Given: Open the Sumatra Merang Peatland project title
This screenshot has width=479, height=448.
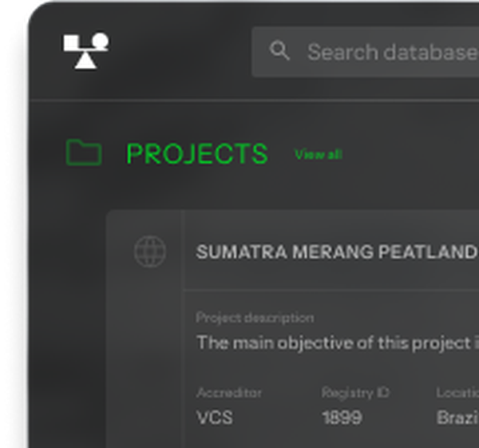Looking at the screenshot, I should point(337,252).
